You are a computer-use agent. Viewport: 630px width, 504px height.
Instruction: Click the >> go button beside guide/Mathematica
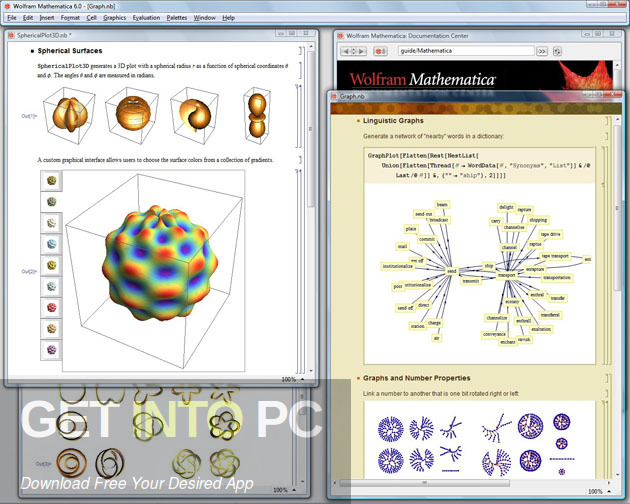[542, 51]
